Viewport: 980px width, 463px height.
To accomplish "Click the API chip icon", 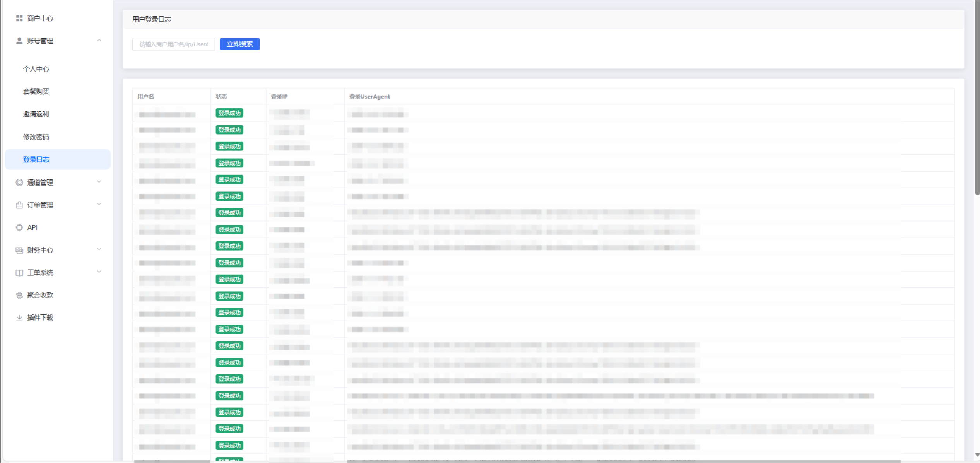I will pos(19,227).
